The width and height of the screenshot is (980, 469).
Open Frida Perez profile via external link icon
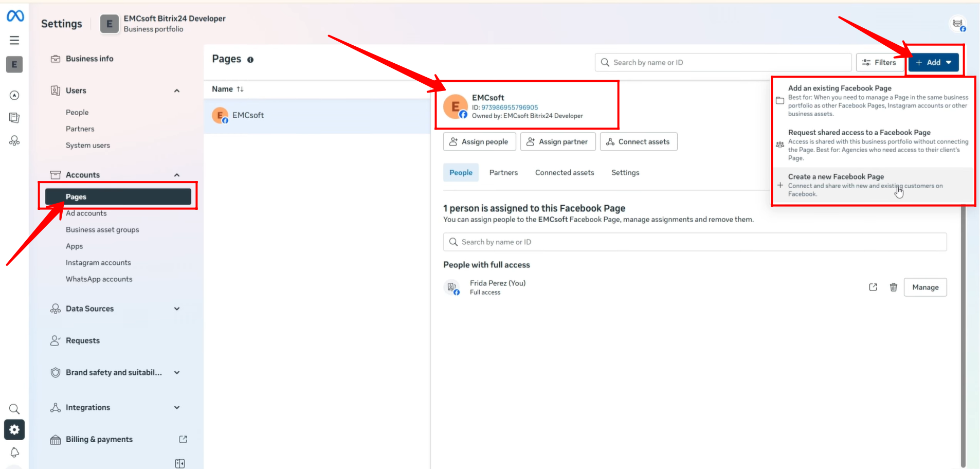tap(873, 287)
